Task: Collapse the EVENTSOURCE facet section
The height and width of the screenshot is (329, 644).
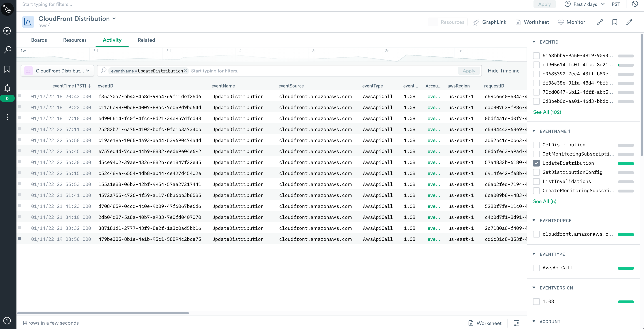Action: tap(534, 220)
